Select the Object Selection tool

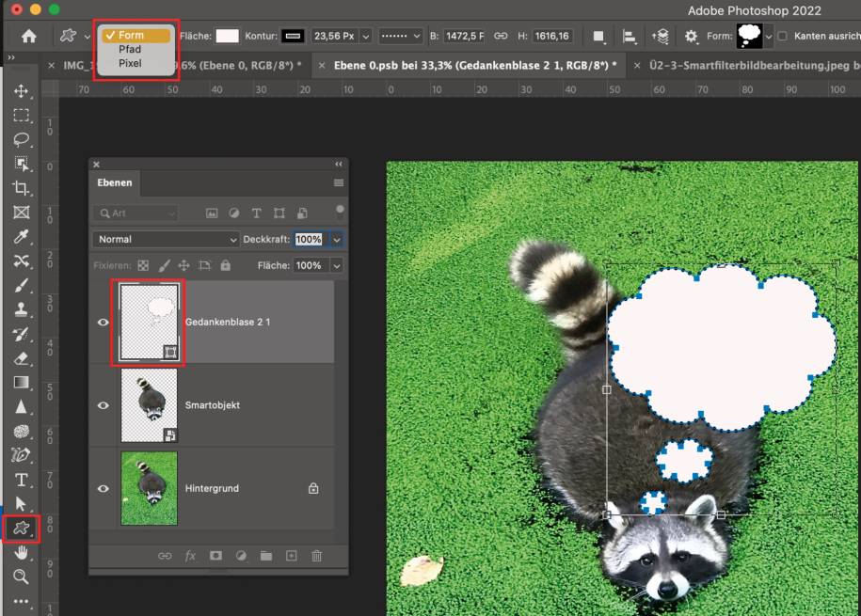(21, 164)
